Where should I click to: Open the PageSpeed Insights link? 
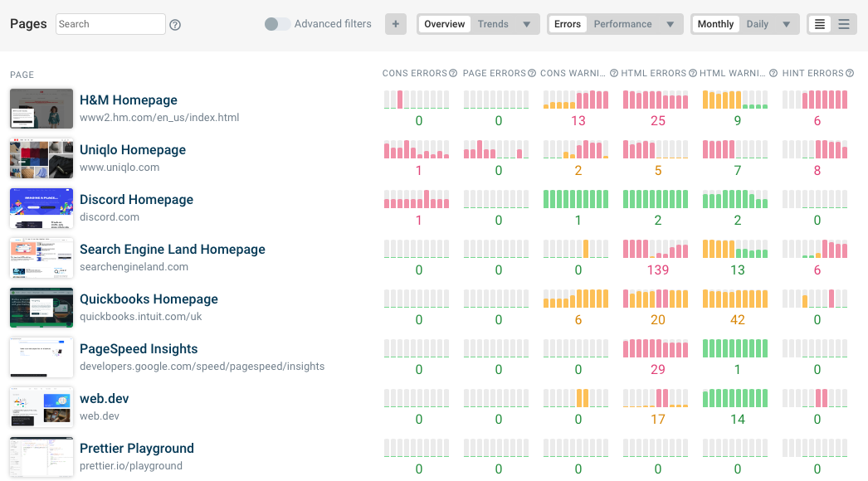coord(139,349)
